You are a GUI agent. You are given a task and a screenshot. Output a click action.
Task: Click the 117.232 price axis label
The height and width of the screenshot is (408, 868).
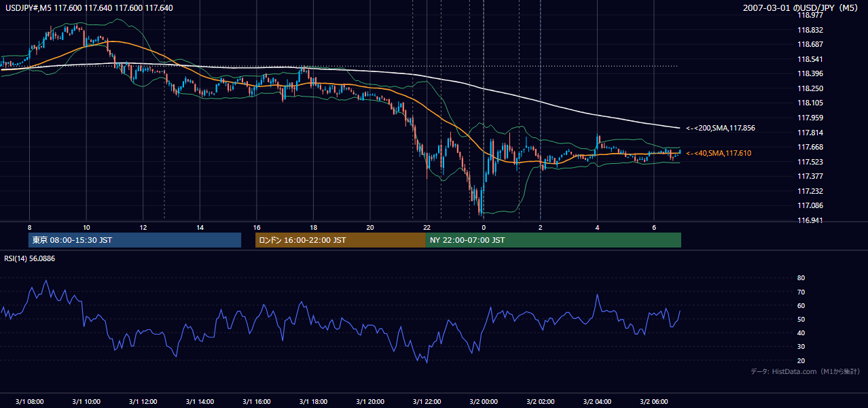(x=810, y=191)
